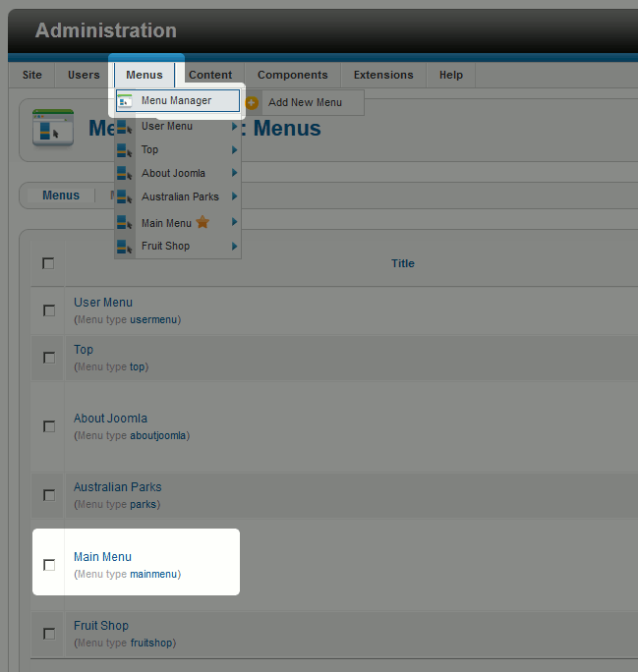Open the Extensions menu

click(x=383, y=75)
